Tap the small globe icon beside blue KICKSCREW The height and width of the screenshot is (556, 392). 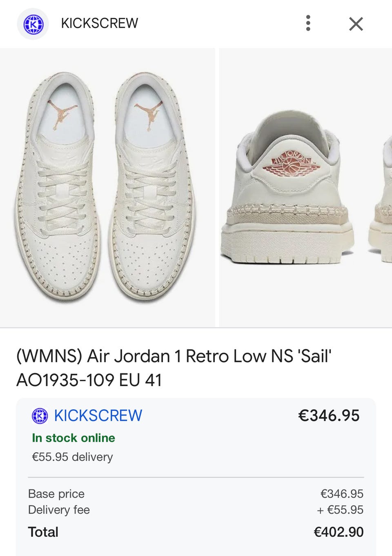tap(40, 416)
